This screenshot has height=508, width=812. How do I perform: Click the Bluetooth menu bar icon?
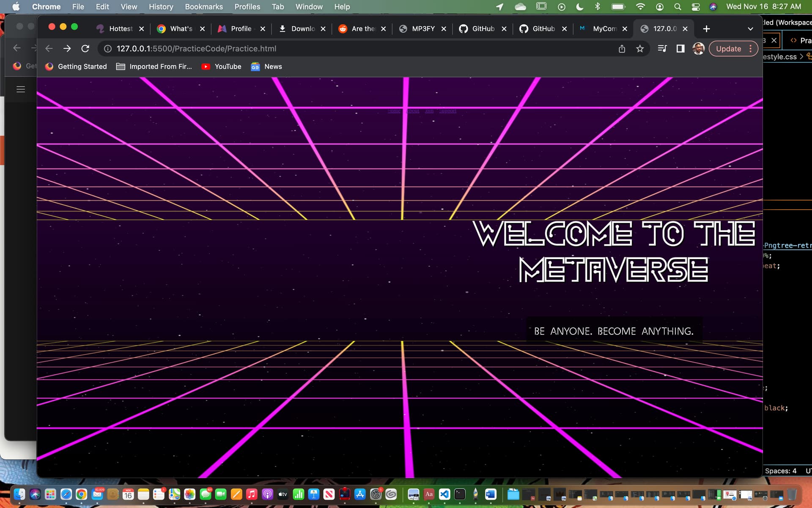[598, 7]
